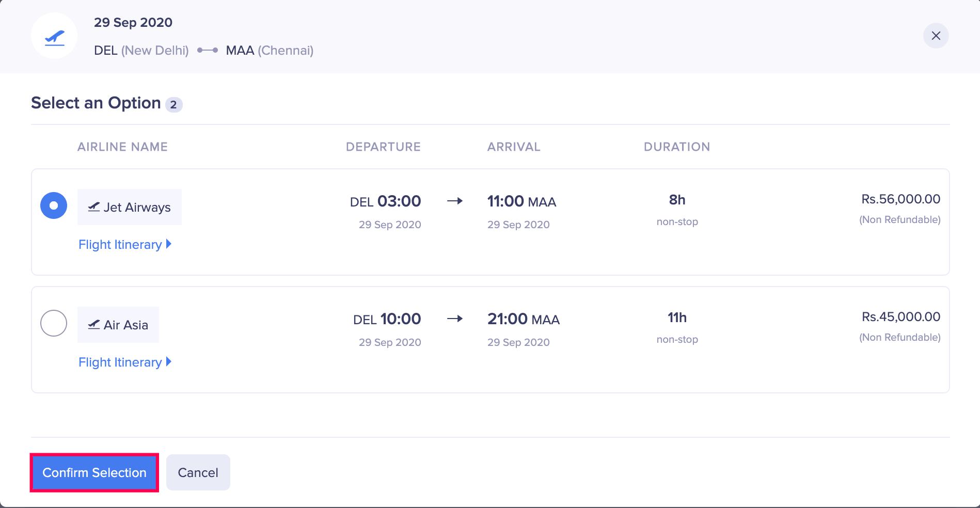Click the airplane takeoff icon in header
Viewport: 980px width, 508px height.
point(54,37)
